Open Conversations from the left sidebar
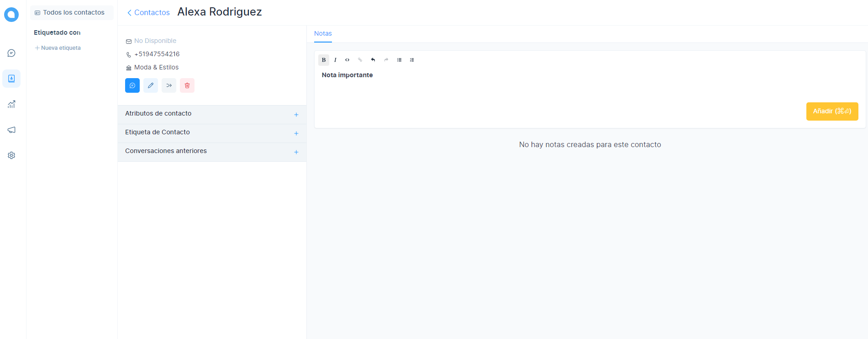The height and width of the screenshot is (339, 868). click(11, 53)
